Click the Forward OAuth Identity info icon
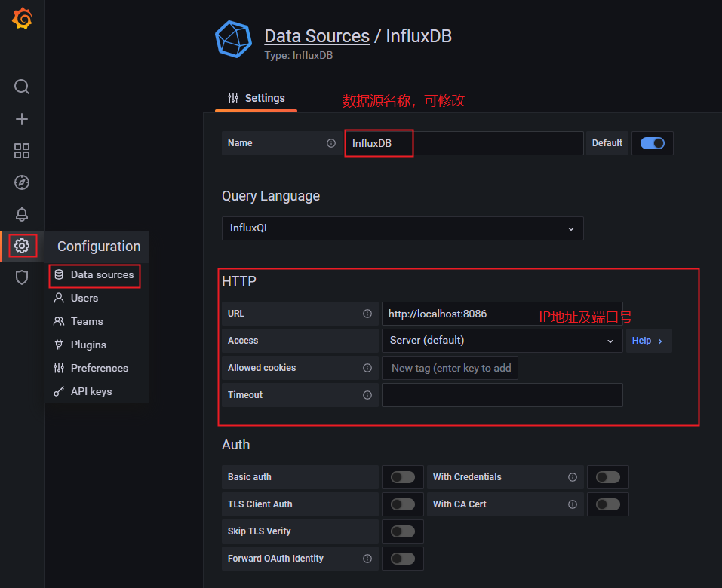 click(367, 559)
